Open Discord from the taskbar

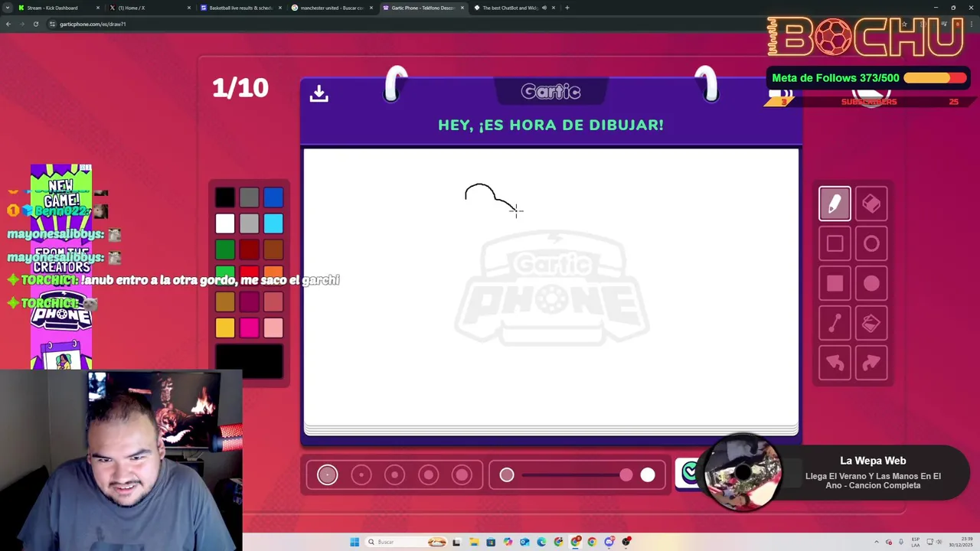tap(609, 542)
